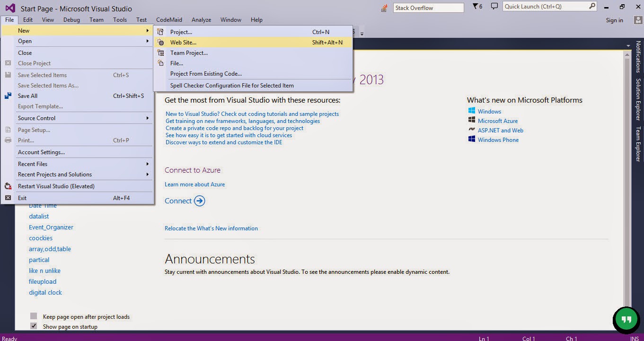The height and width of the screenshot is (341, 644).
Task: Open the Test menu
Action: (141, 20)
